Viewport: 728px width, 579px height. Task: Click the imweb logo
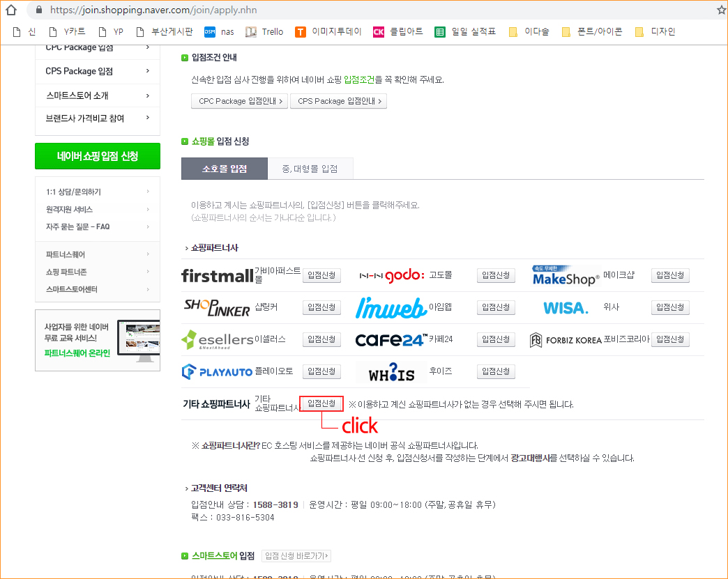click(391, 307)
